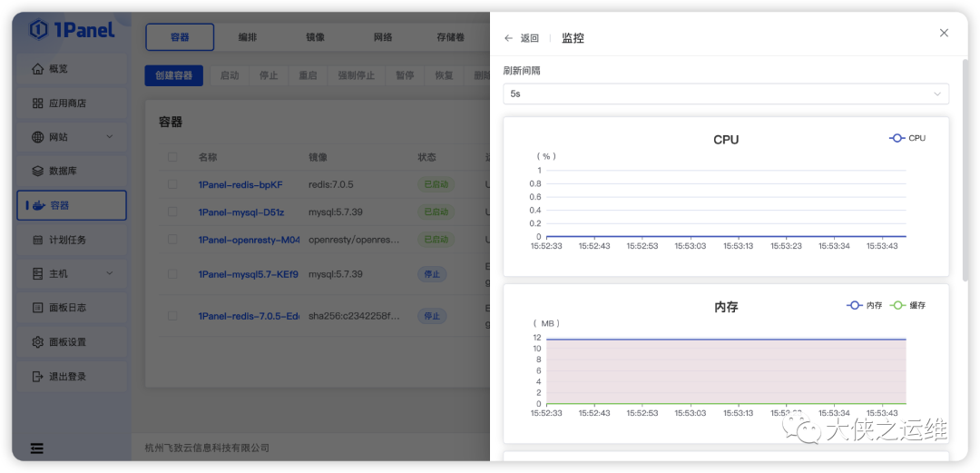
Task: Click the 创建容器 button
Action: point(173,75)
